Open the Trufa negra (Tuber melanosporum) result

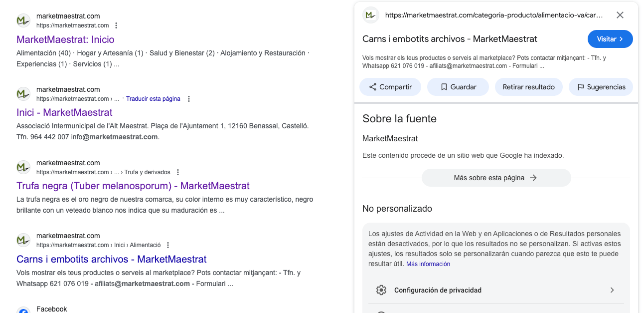(133, 186)
